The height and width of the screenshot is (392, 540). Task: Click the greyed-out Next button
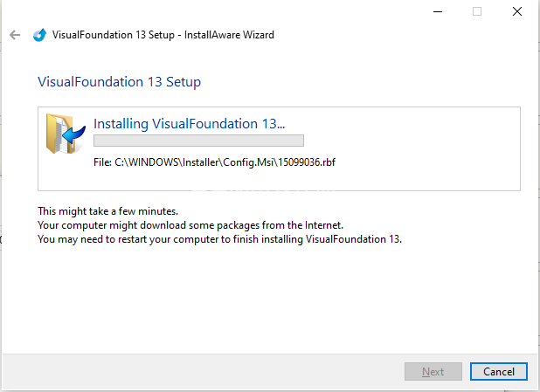pos(433,371)
